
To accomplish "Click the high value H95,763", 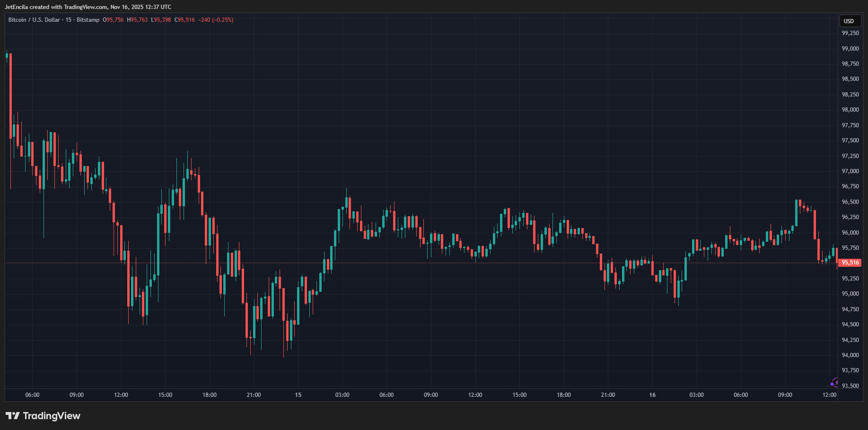I will point(137,20).
